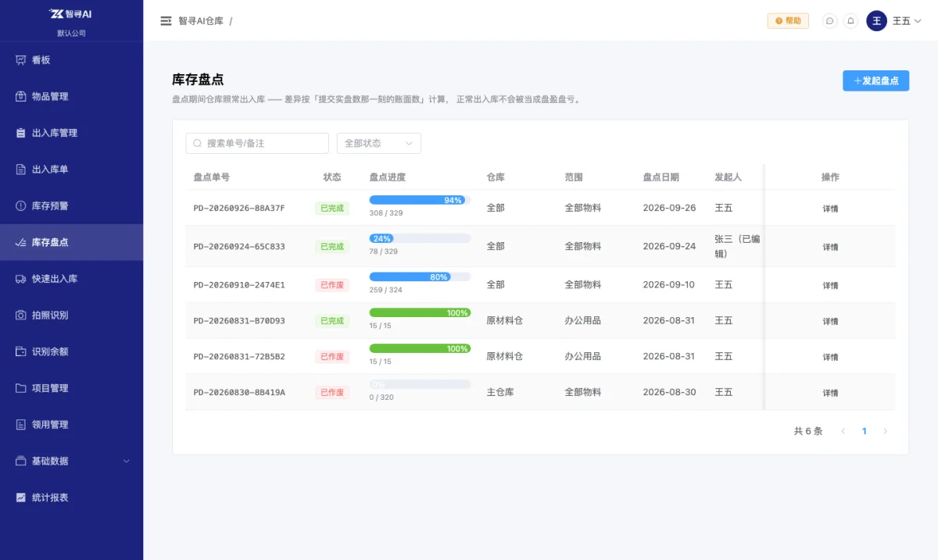Click the 拍照识别 camera icon

pos(21,316)
